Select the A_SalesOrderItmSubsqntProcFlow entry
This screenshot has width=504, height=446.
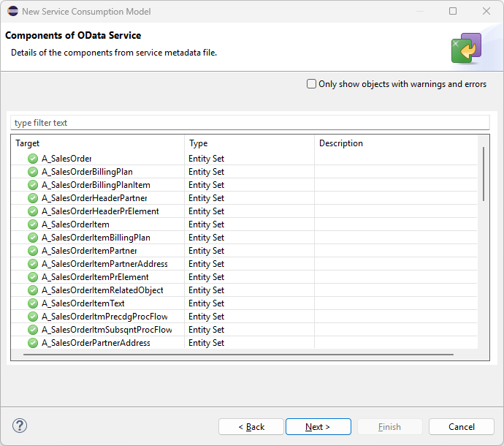pyautogui.click(x=107, y=330)
